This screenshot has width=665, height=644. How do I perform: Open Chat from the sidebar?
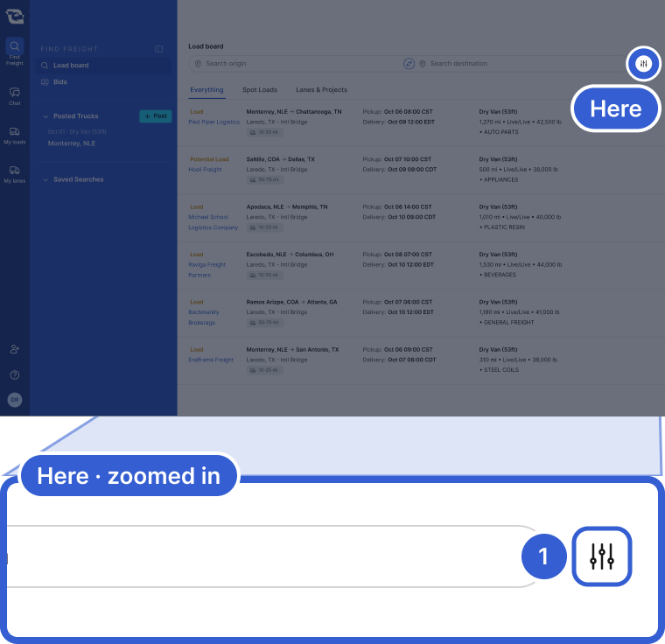click(14, 96)
